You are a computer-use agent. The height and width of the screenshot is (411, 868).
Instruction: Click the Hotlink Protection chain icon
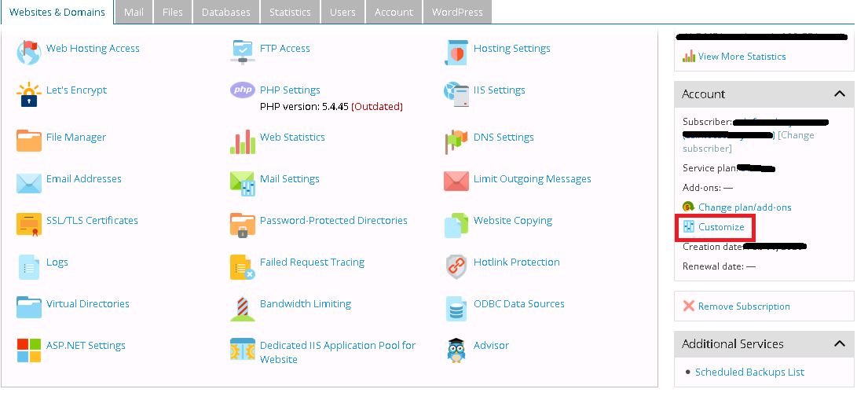click(456, 267)
